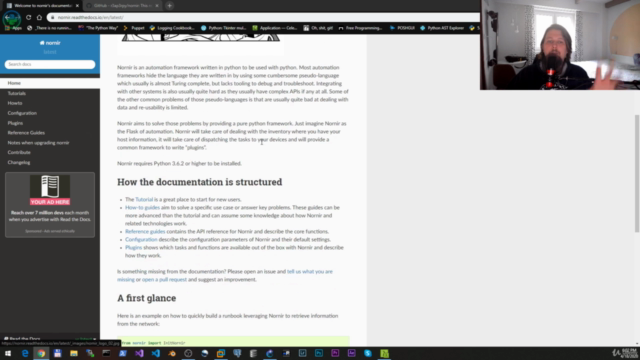
Task: Click the 'latest' version label under nornir
Action: click(50, 52)
